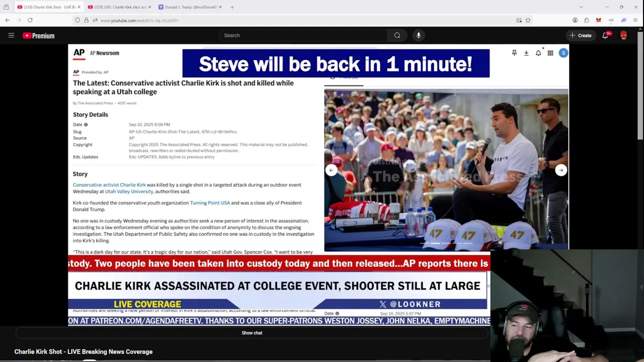
Task: Bookmark this page with the star icon
Action: tap(528, 20)
